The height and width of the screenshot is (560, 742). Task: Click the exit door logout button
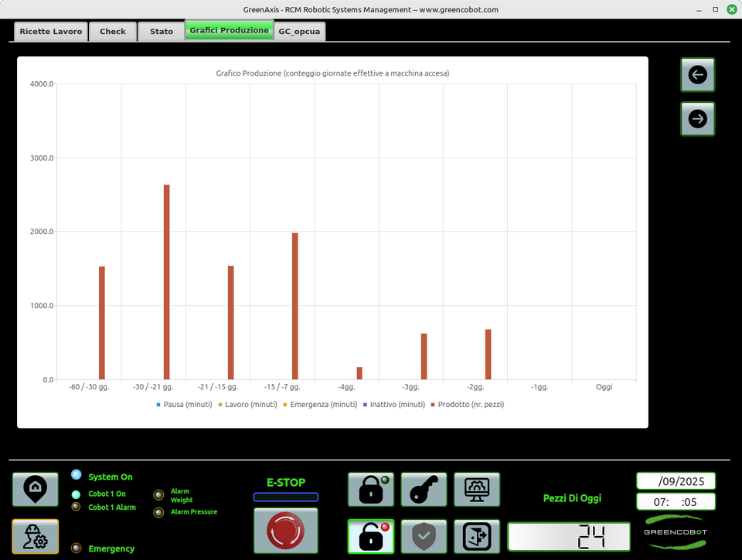click(476, 536)
